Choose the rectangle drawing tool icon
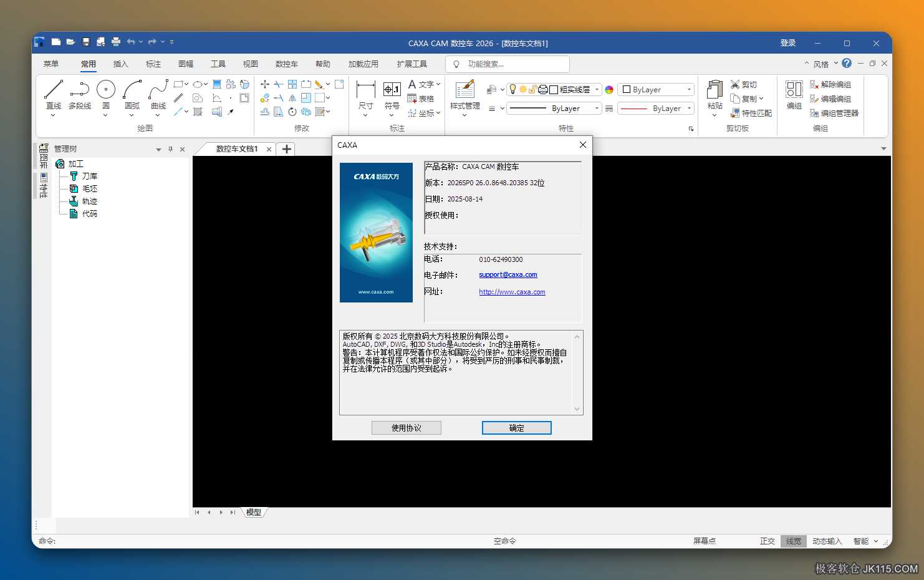 click(x=178, y=84)
